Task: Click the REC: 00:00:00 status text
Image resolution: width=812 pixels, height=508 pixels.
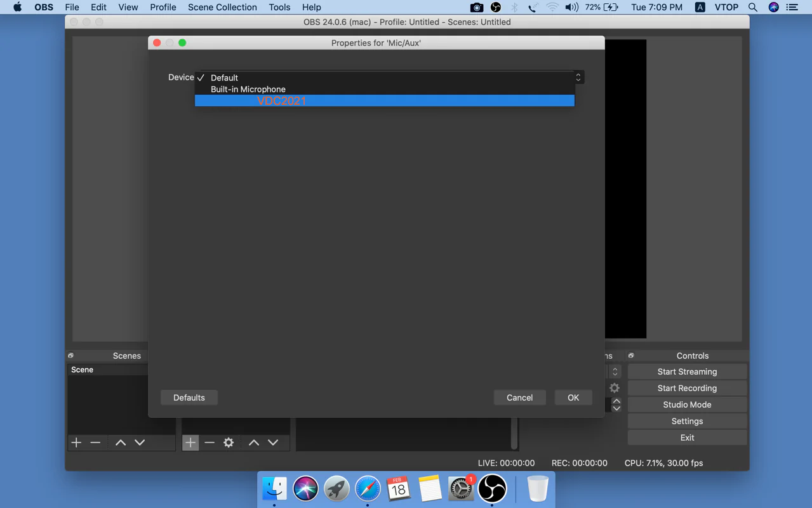Action: pyautogui.click(x=580, y=463)
